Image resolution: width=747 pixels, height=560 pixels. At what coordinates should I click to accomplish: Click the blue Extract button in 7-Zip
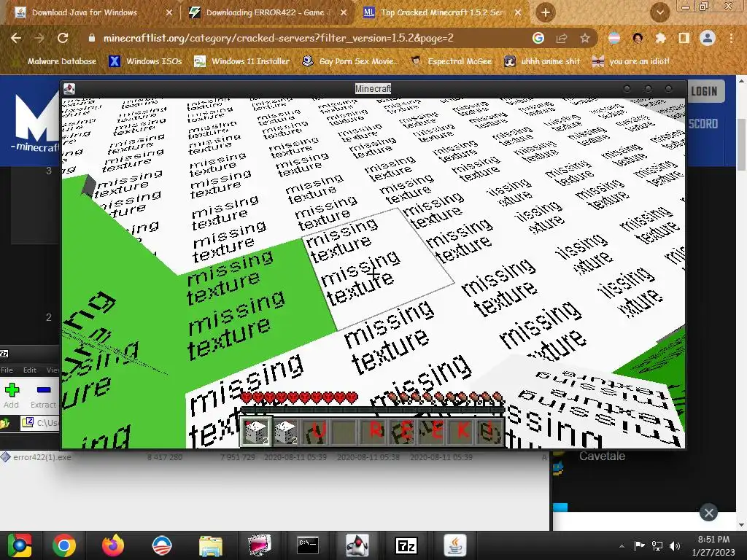click(x=43, y=395)
